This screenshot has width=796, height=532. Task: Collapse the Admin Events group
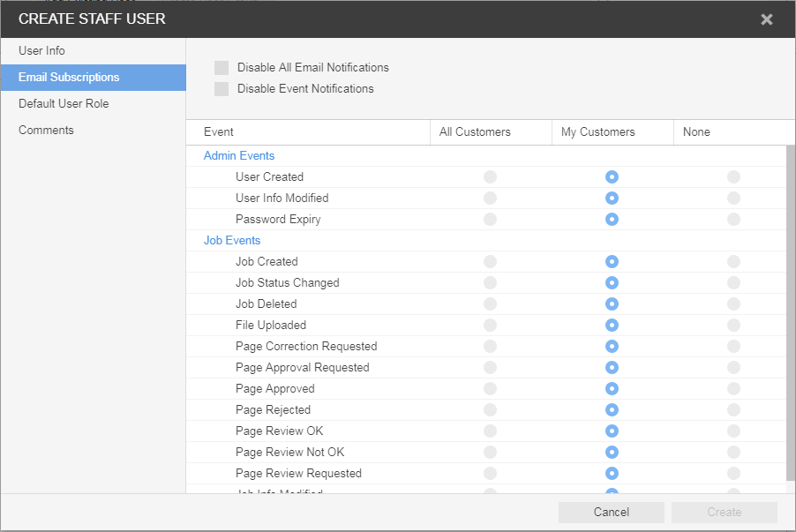(x=239, y=156)
